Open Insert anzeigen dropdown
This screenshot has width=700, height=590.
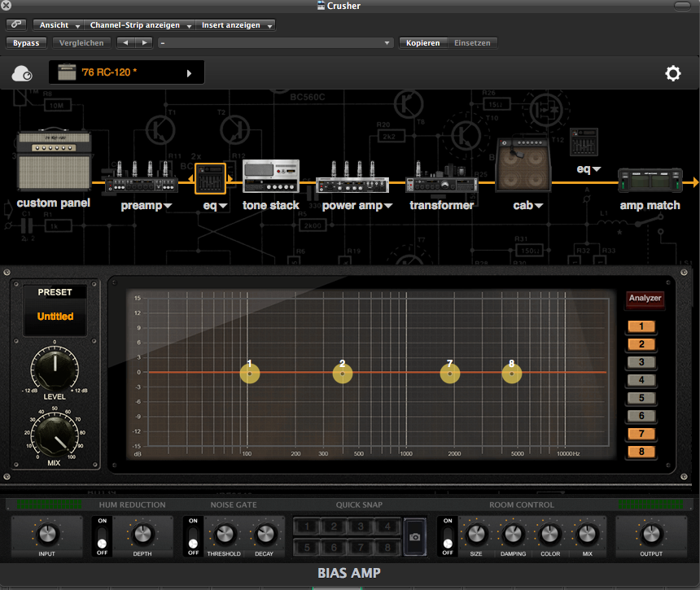pyautogui.click(x=235, y=25)
